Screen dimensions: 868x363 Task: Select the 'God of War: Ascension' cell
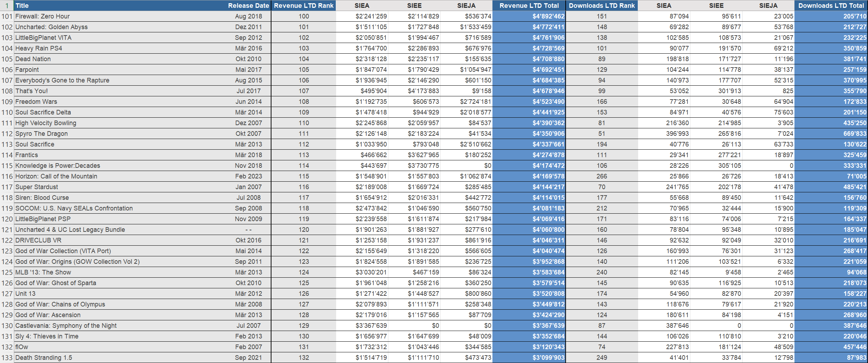click(x=120, y=315)
